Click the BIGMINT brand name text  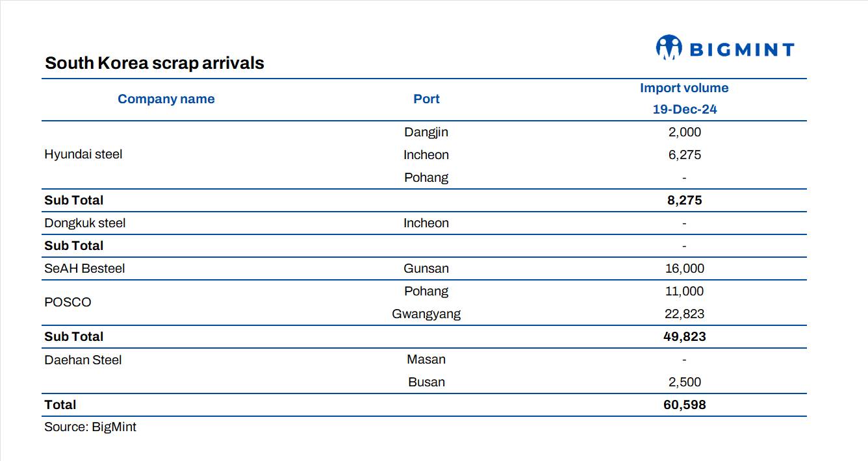pos(741,50)
